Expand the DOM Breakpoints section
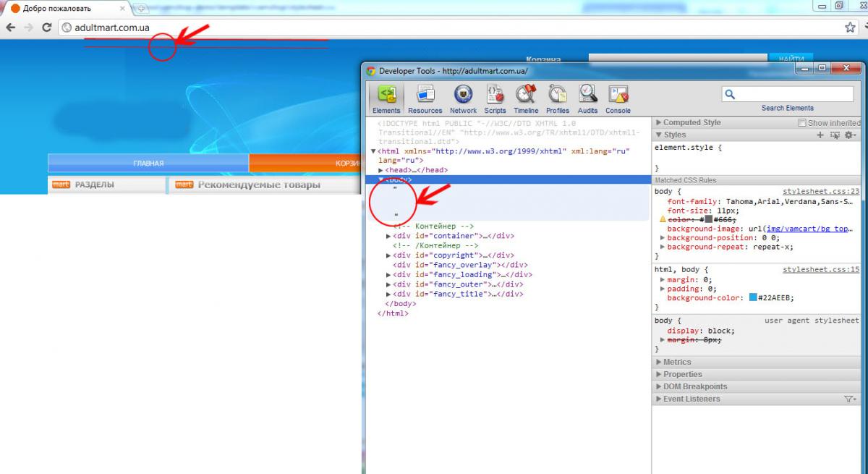Viewport: 868px width, 474px height. tap(659, 387)
